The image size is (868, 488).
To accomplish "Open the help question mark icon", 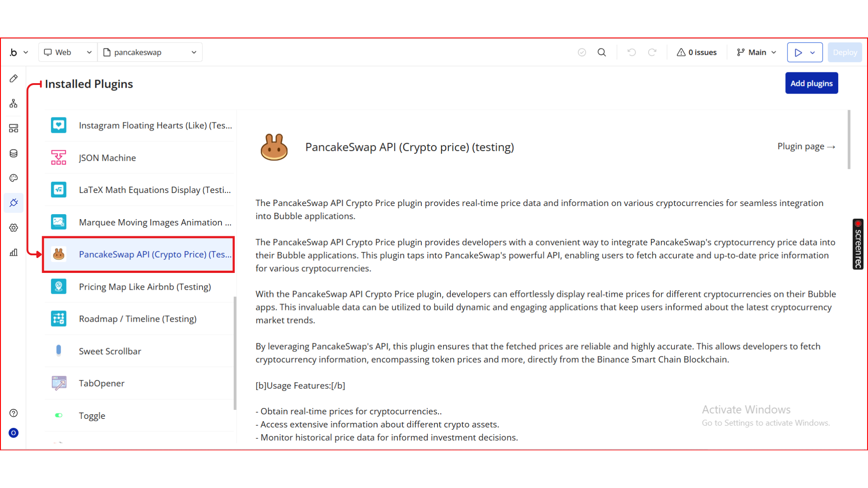I will (x=14, y=413).
